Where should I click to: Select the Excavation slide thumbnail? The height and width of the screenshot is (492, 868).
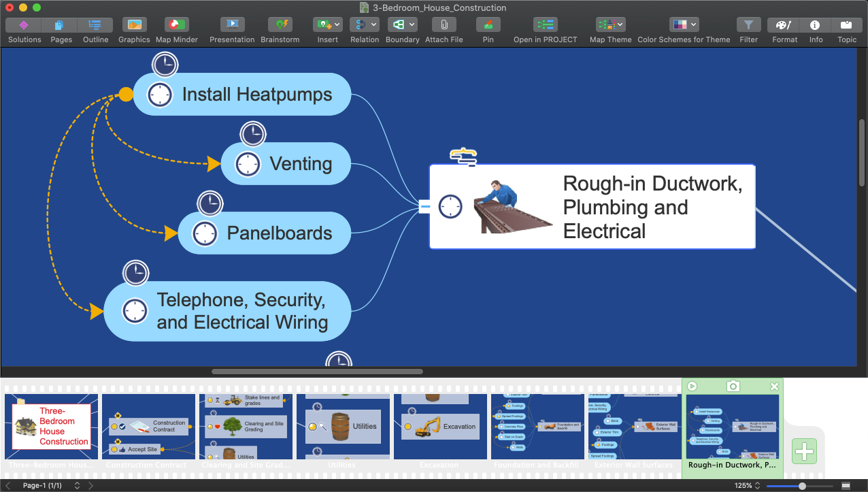pyautogui.click(x=440, y=427)
